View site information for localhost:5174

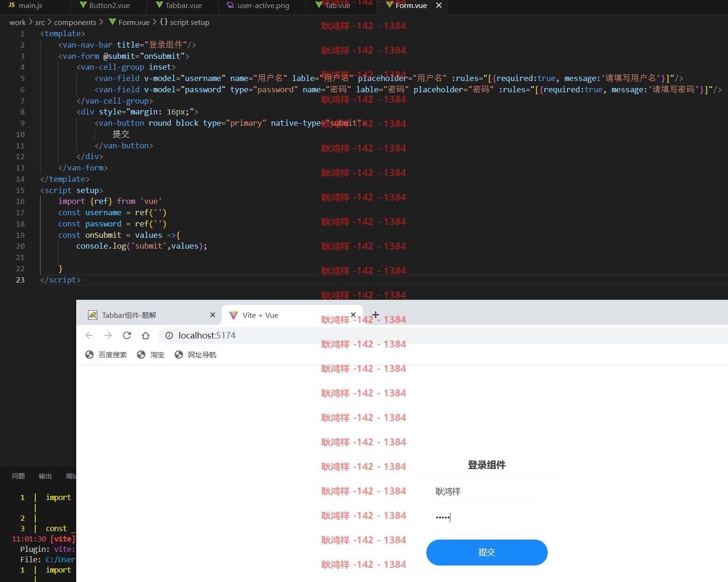click(169, 336)
